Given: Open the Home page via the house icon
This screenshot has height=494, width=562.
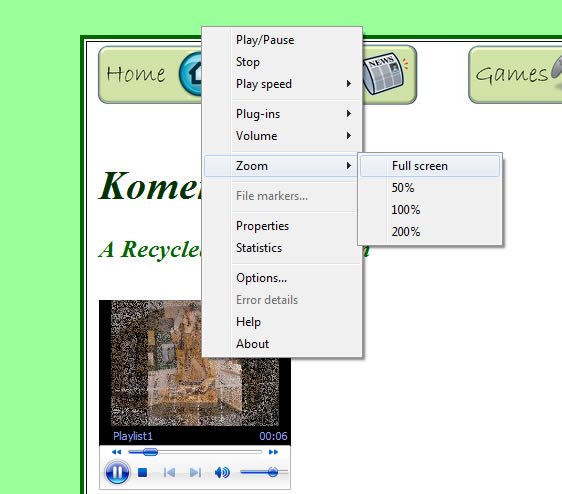Looking at the screenshot, I should point(191,74).
